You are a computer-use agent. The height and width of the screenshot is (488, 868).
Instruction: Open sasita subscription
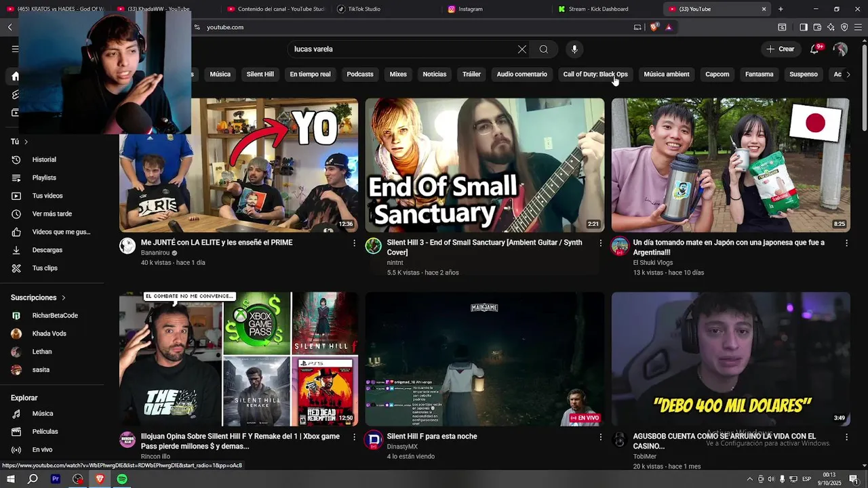[41, 370]
